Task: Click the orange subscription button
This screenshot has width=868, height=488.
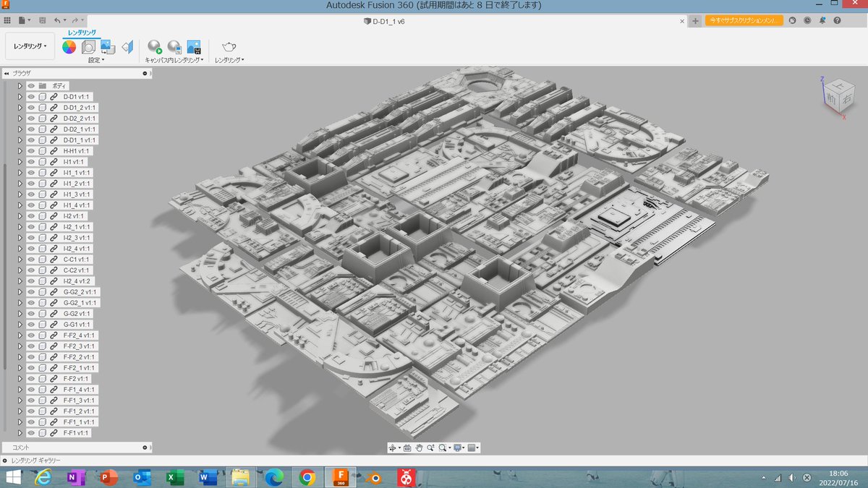Action: (745, 20)
